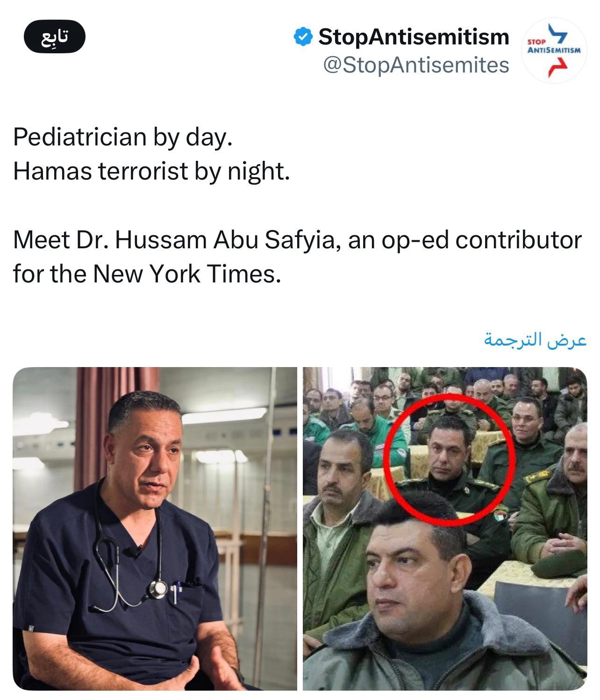This screenshot has height=700, width=600.
Task: Open the left photo of man in scrubs
Action: [x=155, y=528]
